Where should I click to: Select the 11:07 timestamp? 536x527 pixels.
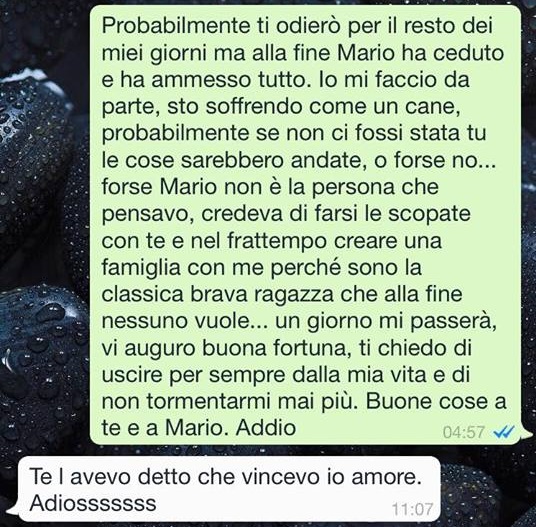point(413,509)
